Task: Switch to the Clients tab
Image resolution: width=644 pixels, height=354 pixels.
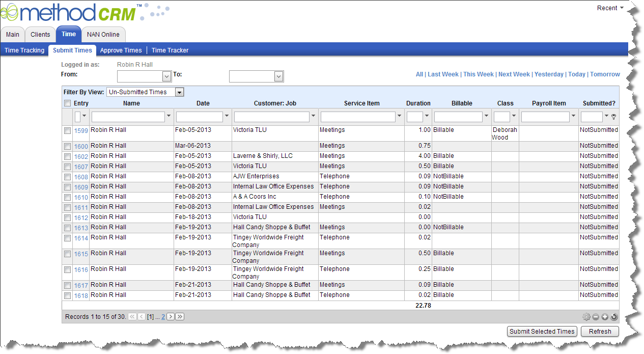Action: (x=40, y=35)
